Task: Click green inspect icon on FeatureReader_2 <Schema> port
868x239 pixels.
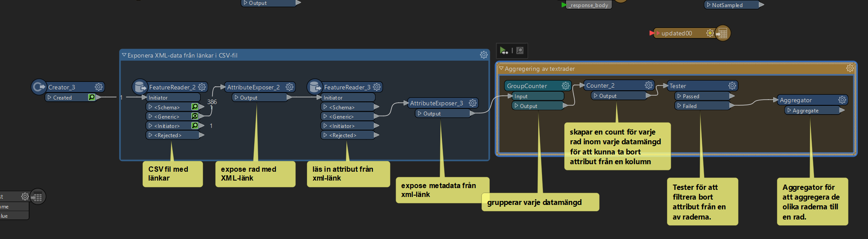Action: pos(195,107)
